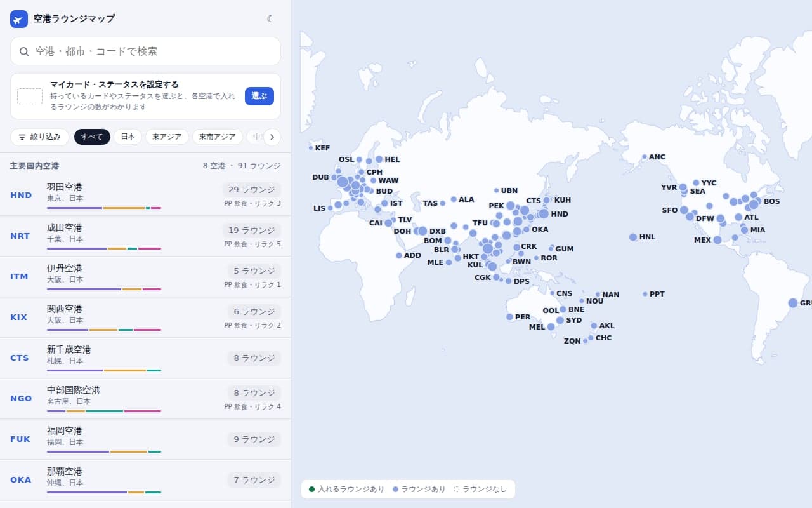Click the PER airport marker on the map
Image resolution: width=812 pixels, height=508 pixels.
click(x=509, y=317)
